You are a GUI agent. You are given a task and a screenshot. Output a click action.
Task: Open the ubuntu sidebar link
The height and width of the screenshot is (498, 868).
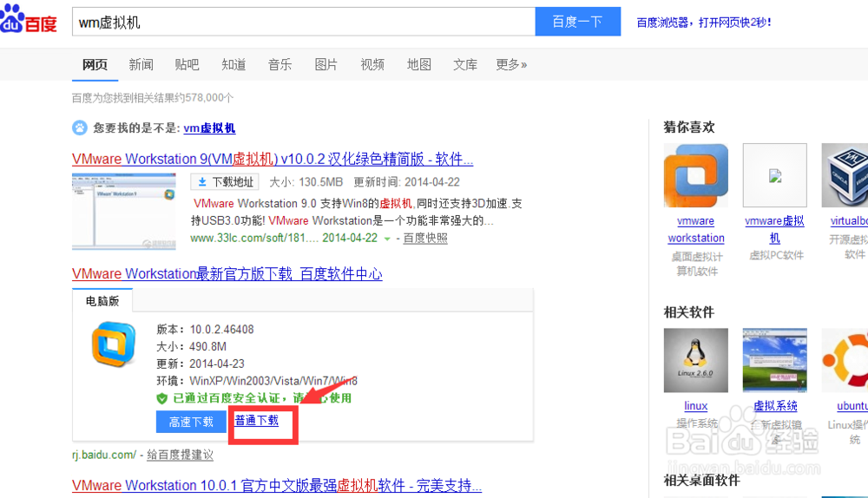[x=852, y=406]
